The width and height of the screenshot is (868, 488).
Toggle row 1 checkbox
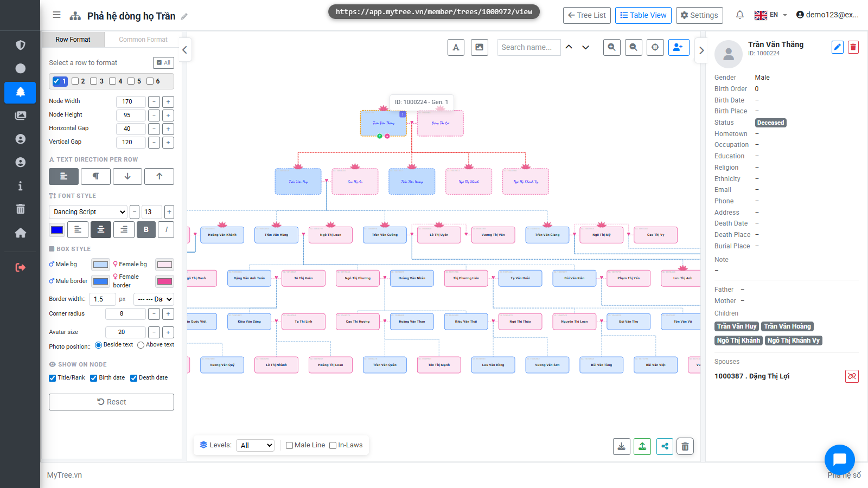click(x=56, y=81)
